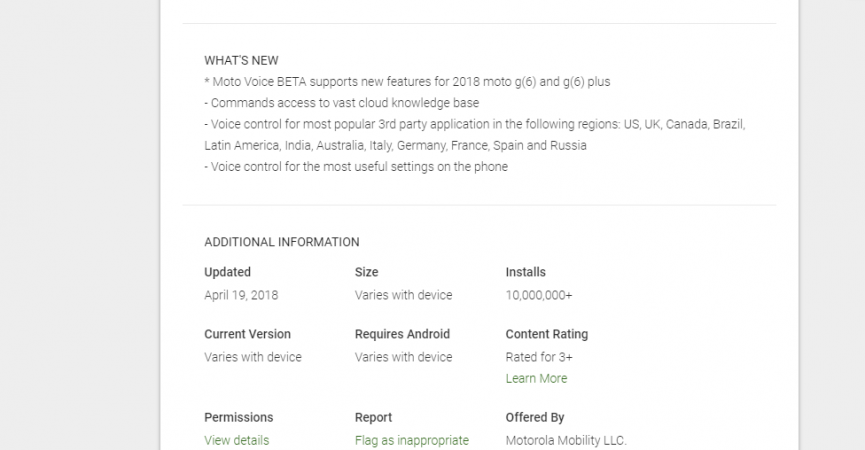Click the Requires Android label

pyautogui.click(x=402, y=334)
